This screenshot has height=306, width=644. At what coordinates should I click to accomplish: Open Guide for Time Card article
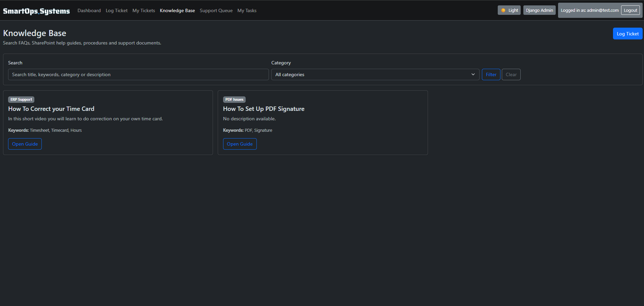[x=25, y=144]
